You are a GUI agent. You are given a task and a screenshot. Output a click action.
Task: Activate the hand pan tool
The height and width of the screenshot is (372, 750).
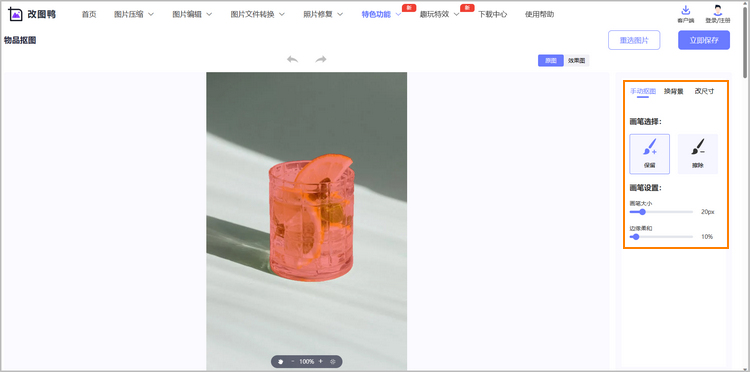pos(280,361)
